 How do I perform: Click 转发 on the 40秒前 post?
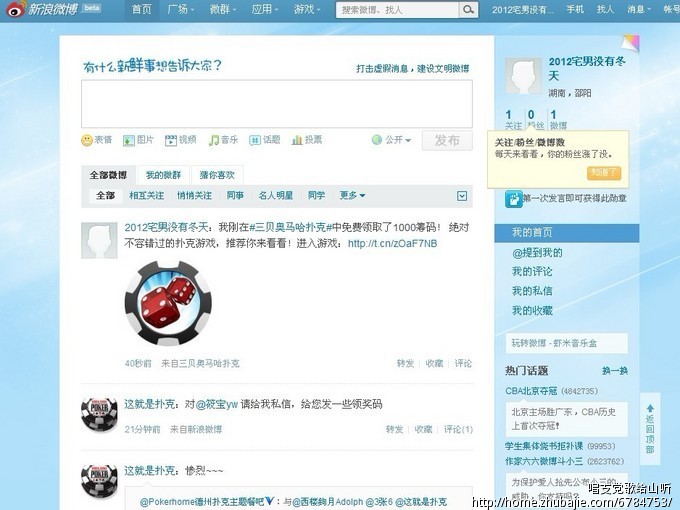405,363
